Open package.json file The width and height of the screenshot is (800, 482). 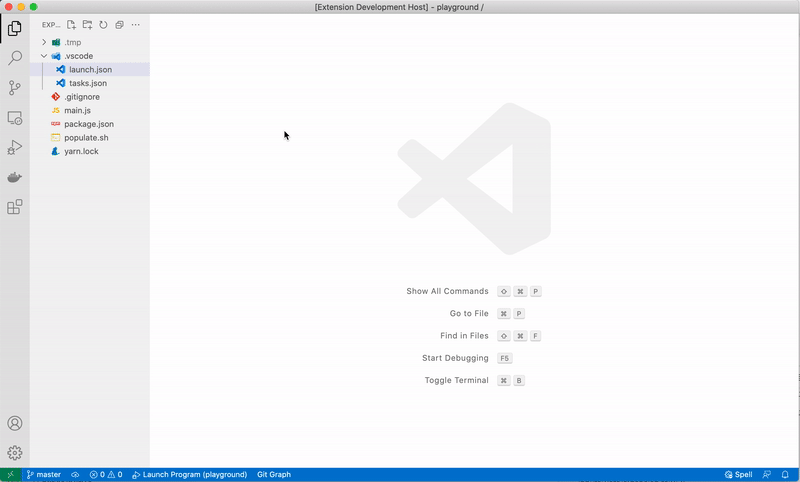point(90,124)
